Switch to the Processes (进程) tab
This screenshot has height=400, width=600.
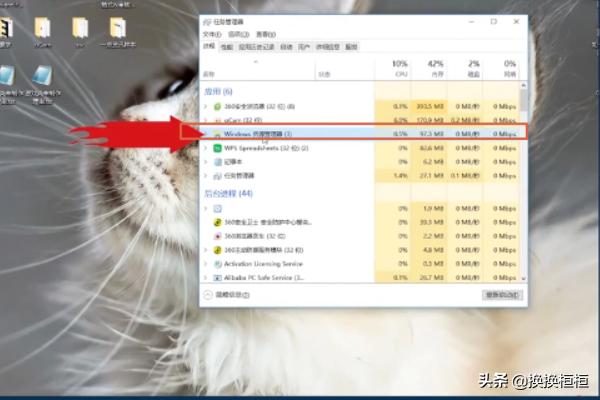point(209,46)
